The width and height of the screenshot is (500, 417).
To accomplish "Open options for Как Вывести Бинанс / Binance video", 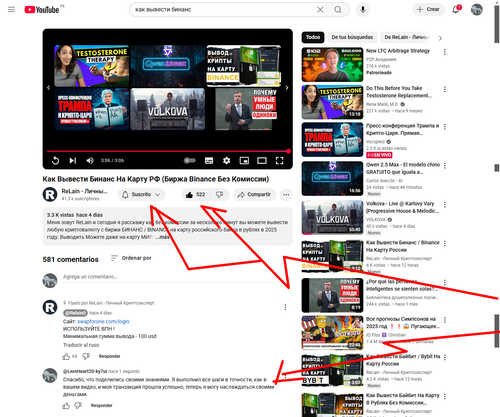I will click(445, 244).
